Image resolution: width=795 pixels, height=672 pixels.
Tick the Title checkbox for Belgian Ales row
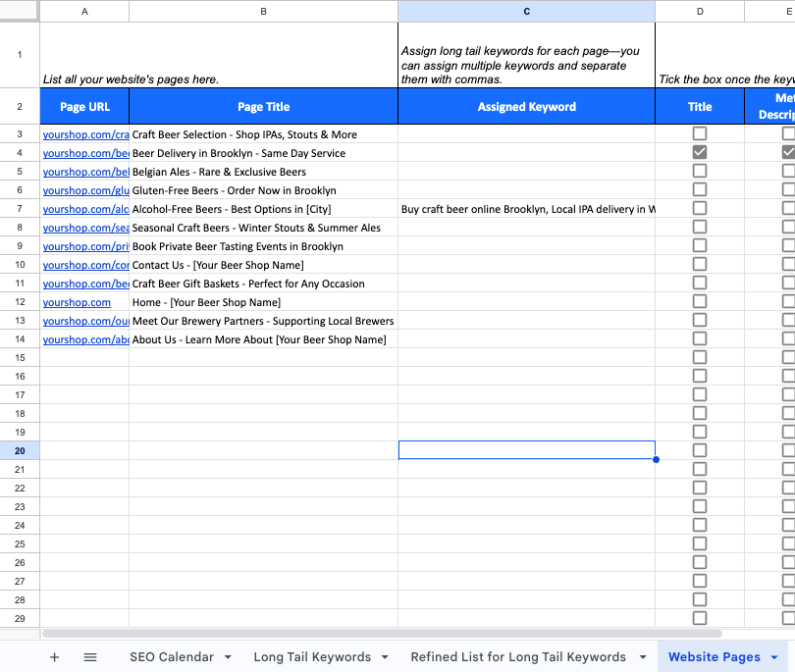coord(700,171)
